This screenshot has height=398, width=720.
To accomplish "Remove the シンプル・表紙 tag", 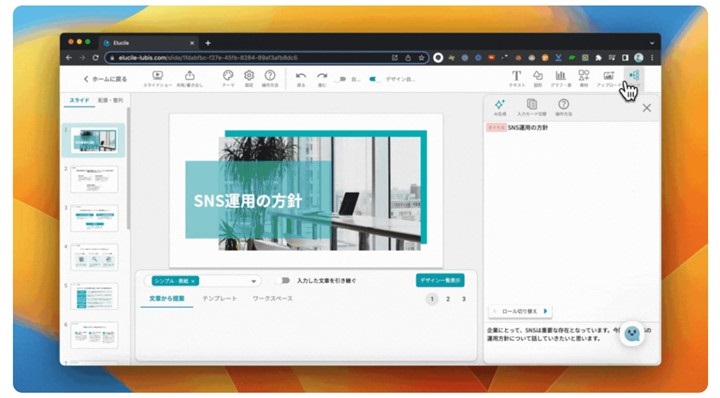I will pyautogui.click(x=193, y=281).
